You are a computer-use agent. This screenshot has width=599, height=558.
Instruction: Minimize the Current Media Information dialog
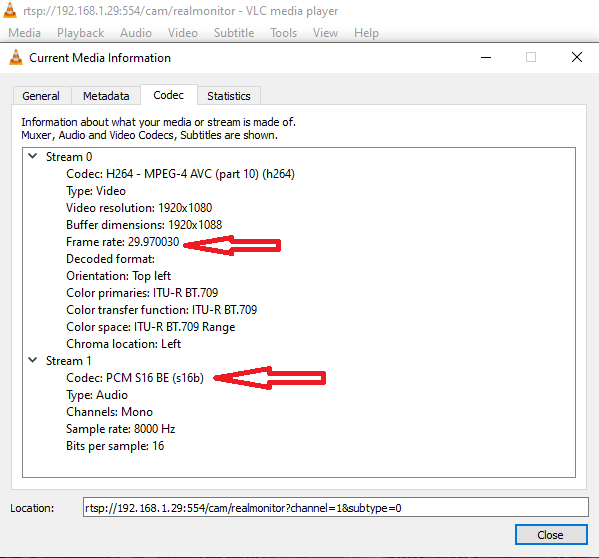pyautogui.click(x=486, y=57)
